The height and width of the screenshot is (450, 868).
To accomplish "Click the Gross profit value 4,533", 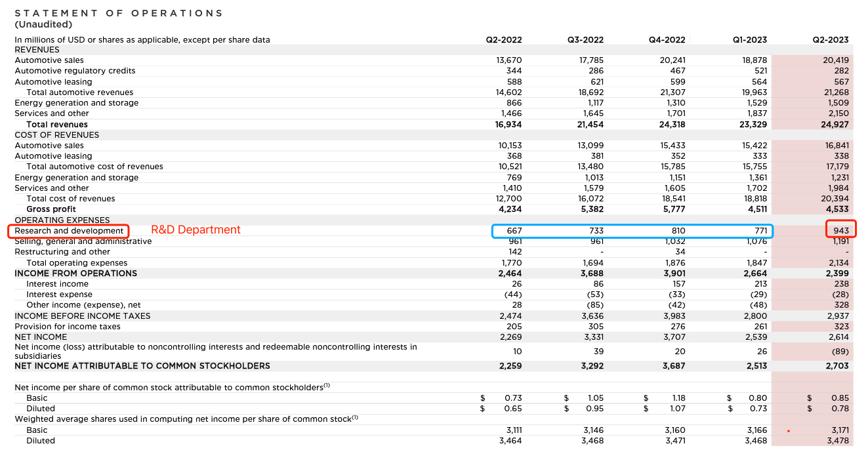I will point(837,209).
